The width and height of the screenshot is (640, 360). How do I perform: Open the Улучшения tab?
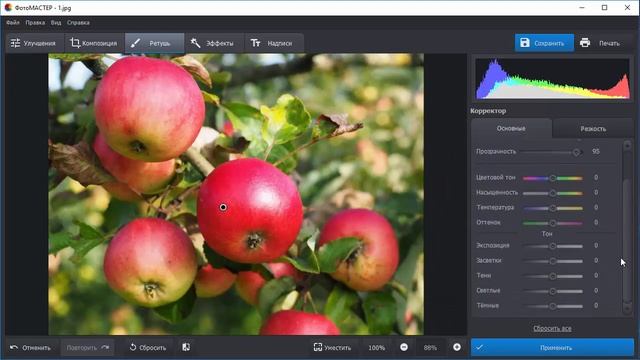pos(34,43)
